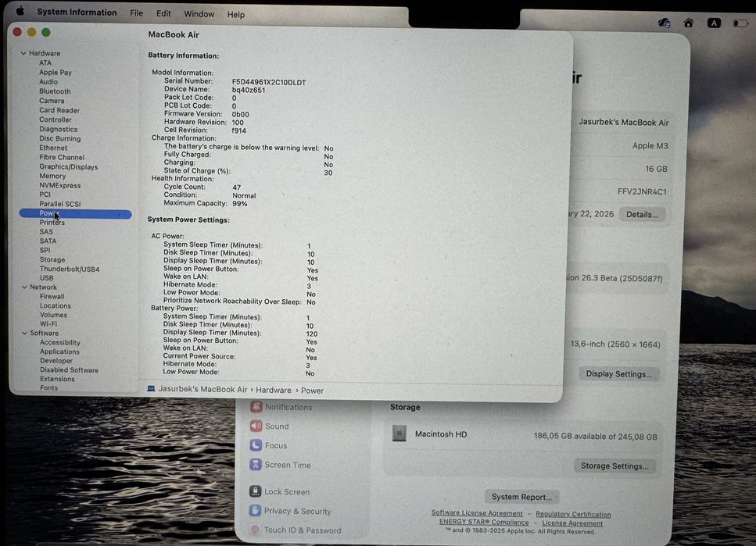Open the Window menu
The height and width of the screenshot is (546, 756).
pos(199,14)
